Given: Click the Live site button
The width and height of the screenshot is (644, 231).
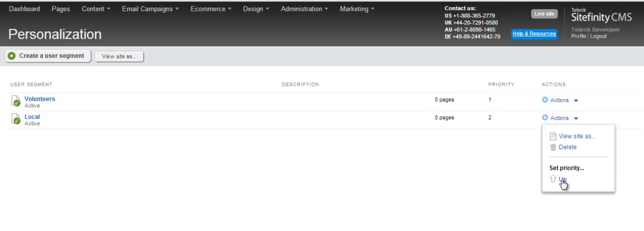Looking at the screenshot, I should point(544,14).
